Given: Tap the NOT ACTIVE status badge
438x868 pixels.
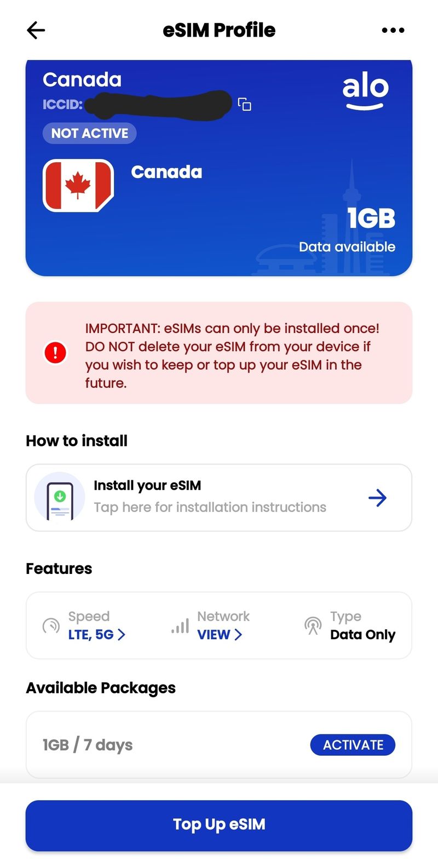Looking at the screenshot, I should [x=90, y=133].
